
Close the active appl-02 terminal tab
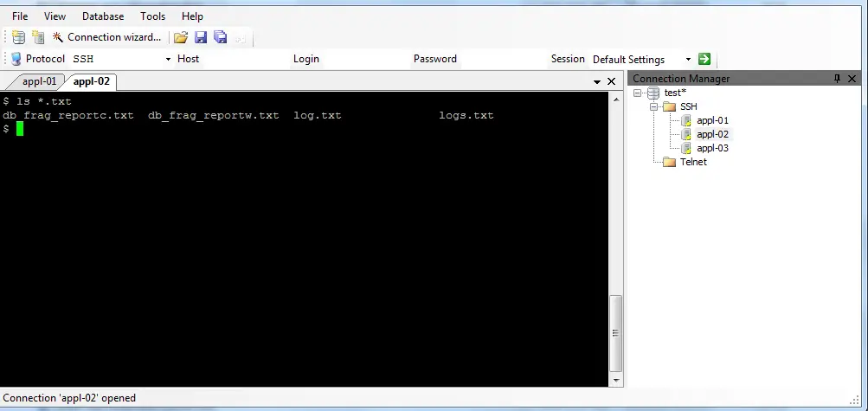point(611,82)
